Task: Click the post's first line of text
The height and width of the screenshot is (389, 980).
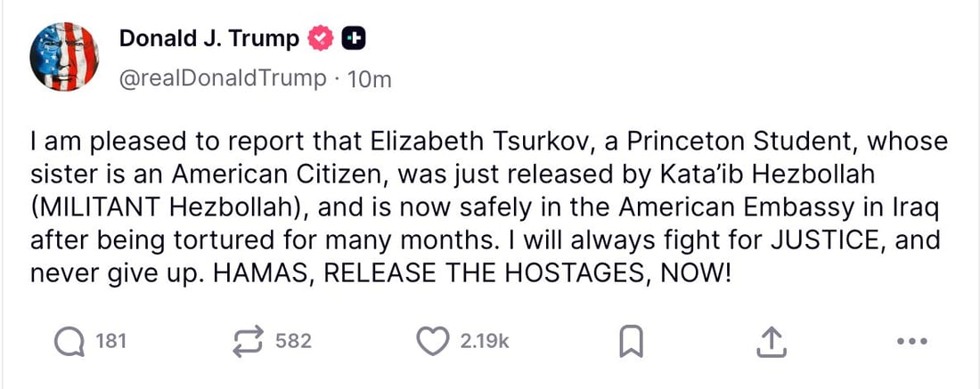Action: [488, 143]
